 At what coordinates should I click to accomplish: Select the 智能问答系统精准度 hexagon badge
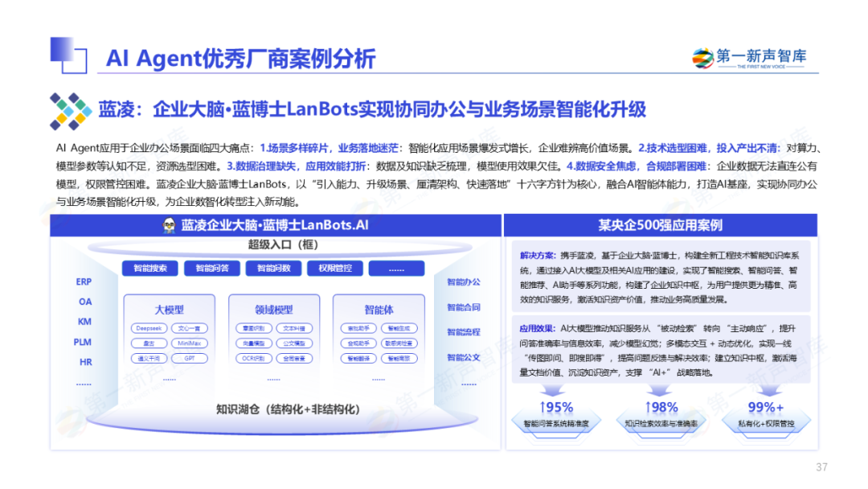(x=547, y=422)
